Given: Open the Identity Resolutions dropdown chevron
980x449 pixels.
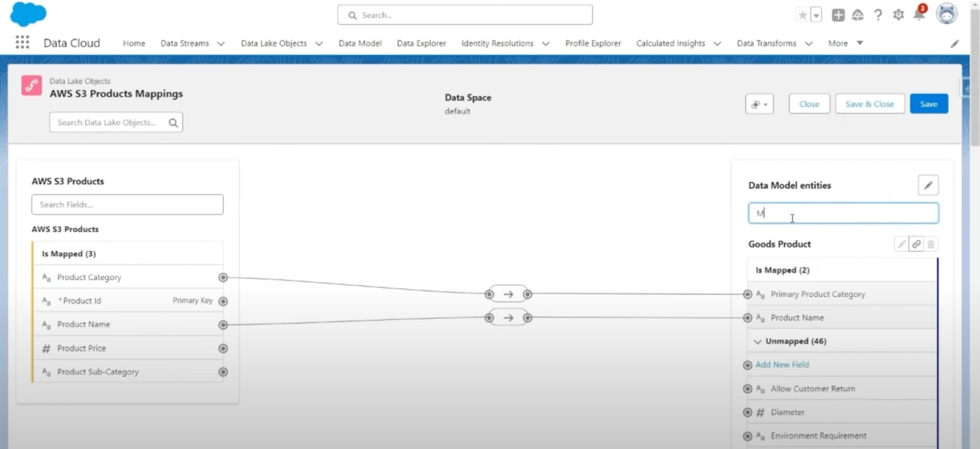Looking at the screenshot, I should click(546, 43).
